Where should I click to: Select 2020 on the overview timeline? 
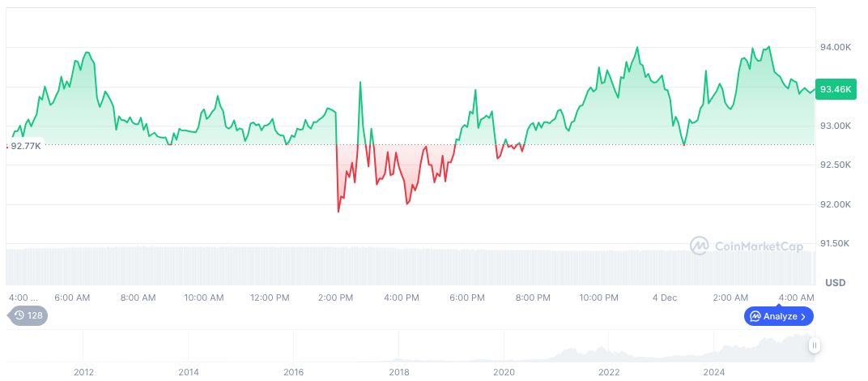coord(504,372)
